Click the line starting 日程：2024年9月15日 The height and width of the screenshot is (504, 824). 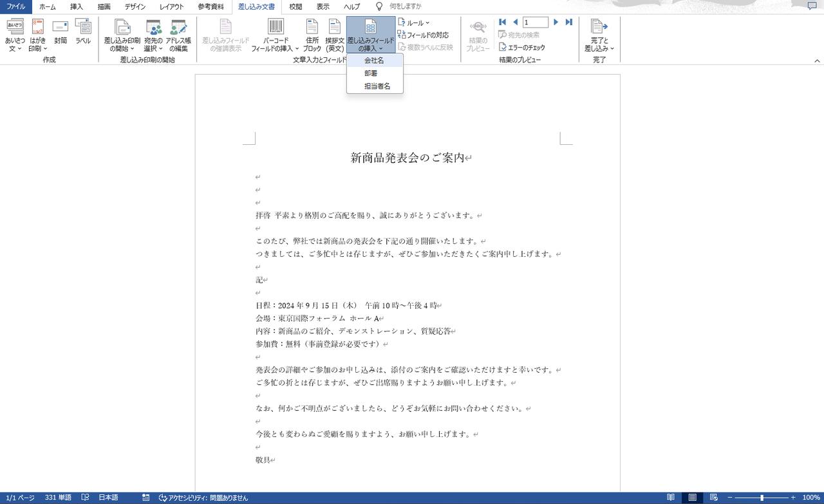click(x=346, y=305)
